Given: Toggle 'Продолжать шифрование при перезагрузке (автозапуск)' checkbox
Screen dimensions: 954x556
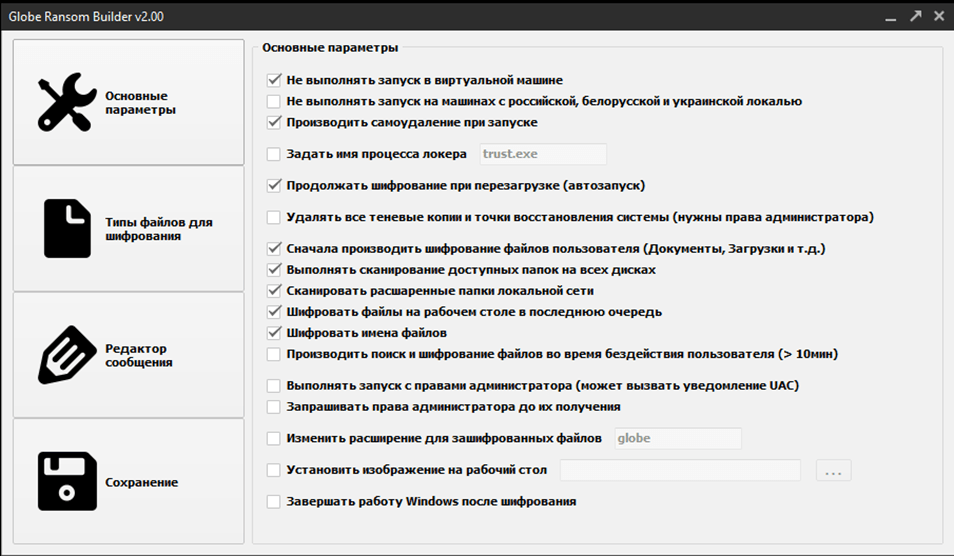Looking at the screenshot, I should pos(274,186).
